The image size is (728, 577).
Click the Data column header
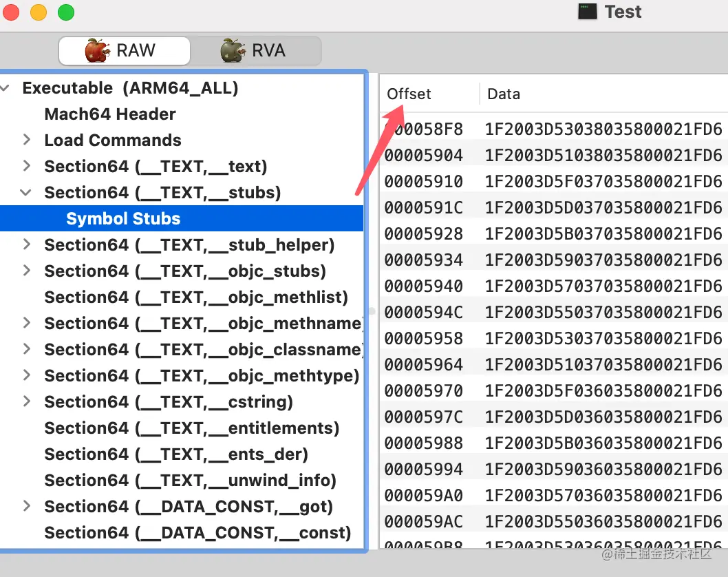pyautogui.click(x=504, y=94)
